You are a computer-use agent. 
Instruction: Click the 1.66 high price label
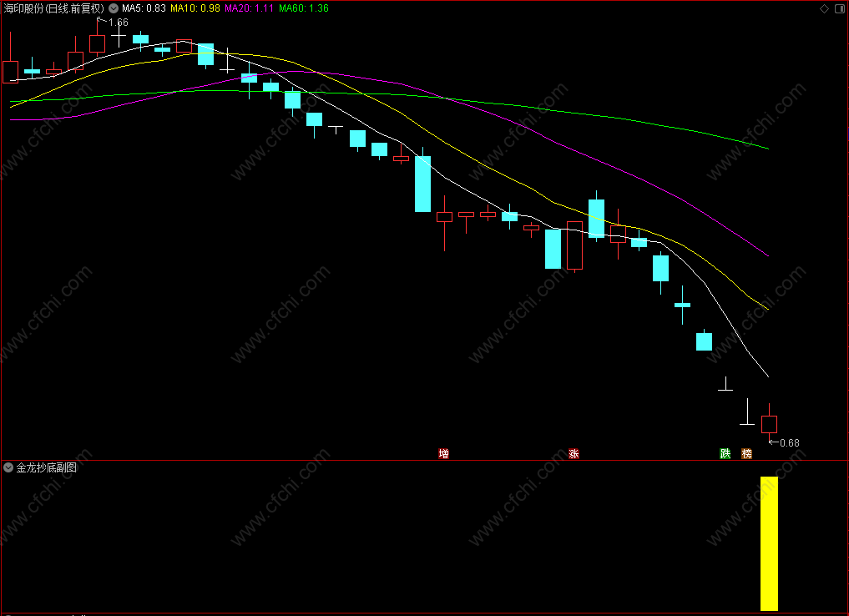point(118,23)
